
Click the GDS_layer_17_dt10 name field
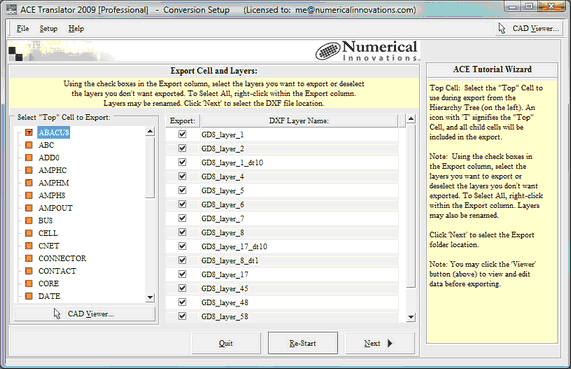pos(299,246)
